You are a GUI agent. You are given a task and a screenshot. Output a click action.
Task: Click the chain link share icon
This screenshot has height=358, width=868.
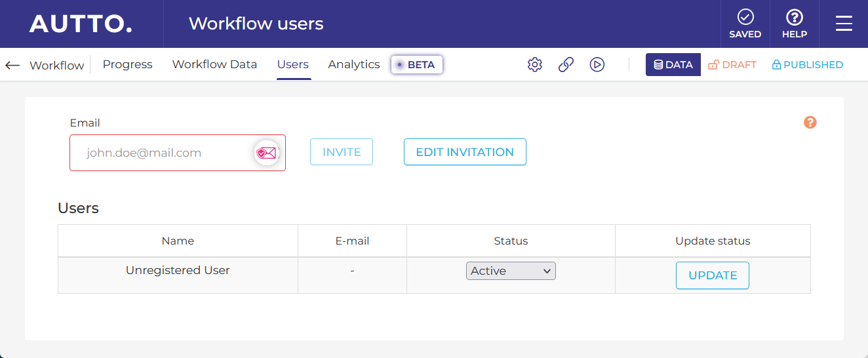(566, 64)
